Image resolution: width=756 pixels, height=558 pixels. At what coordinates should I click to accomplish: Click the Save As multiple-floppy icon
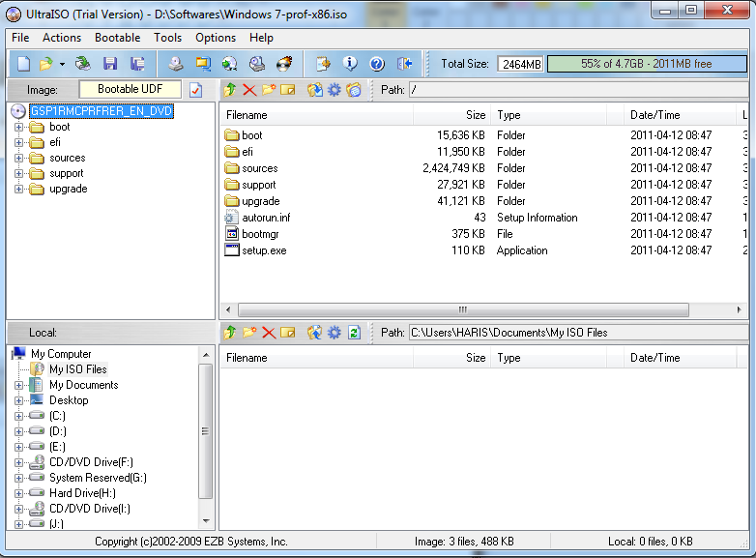pyautogui.click(x=137, y=63)
